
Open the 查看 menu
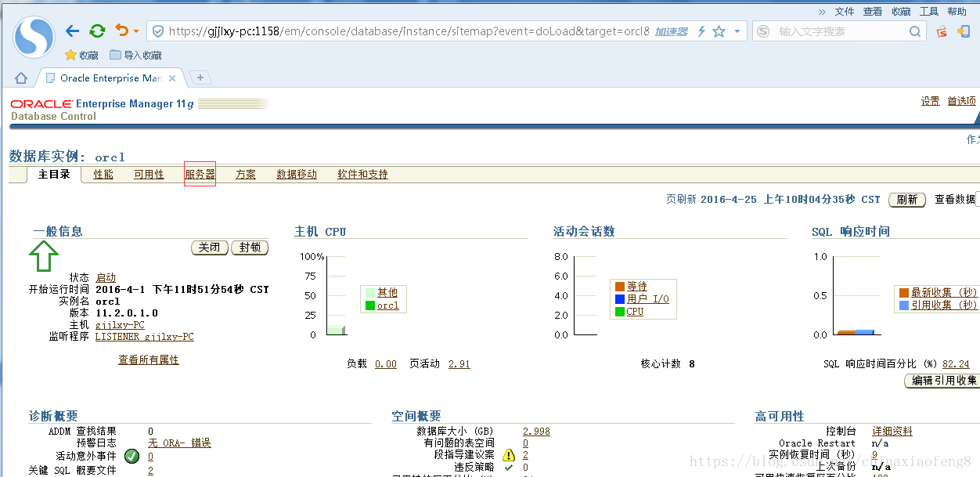coord(873,12)
